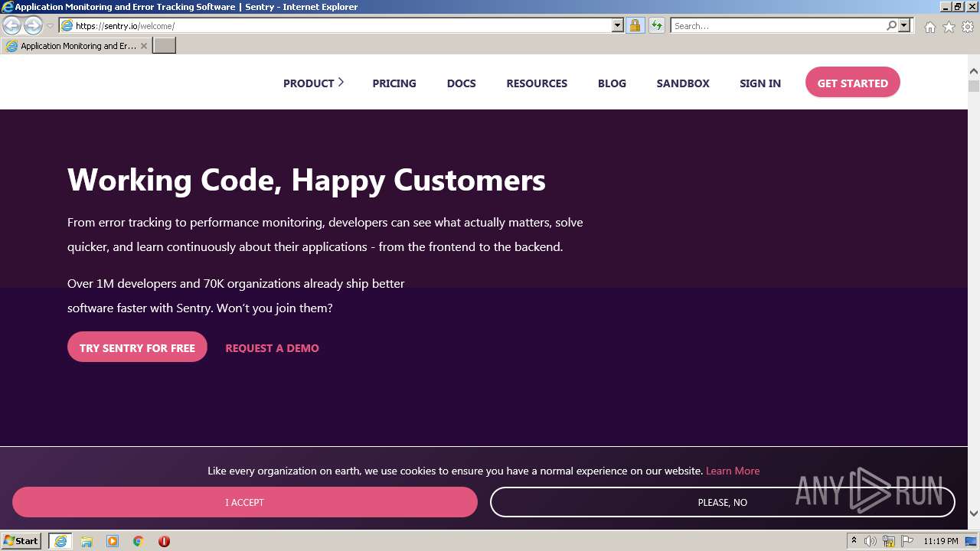The image size is (980, 551).
Task: Click the Home icon
Action: (929, 27)
